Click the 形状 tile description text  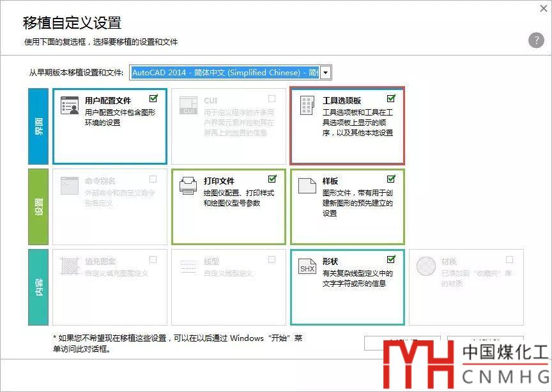(x=357, y=278)
